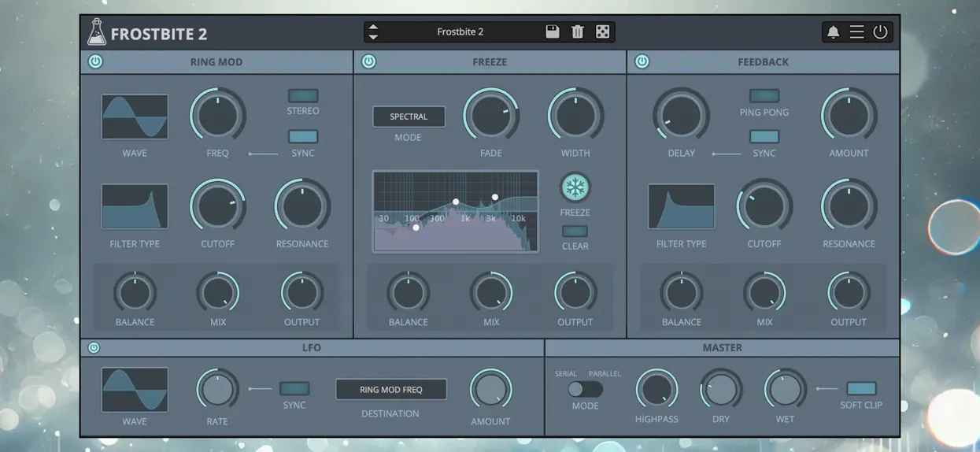Click the Ring Mod Freq knob
Image resolution: width=980 pixels, height=452 pixels.
click(218, 116)
